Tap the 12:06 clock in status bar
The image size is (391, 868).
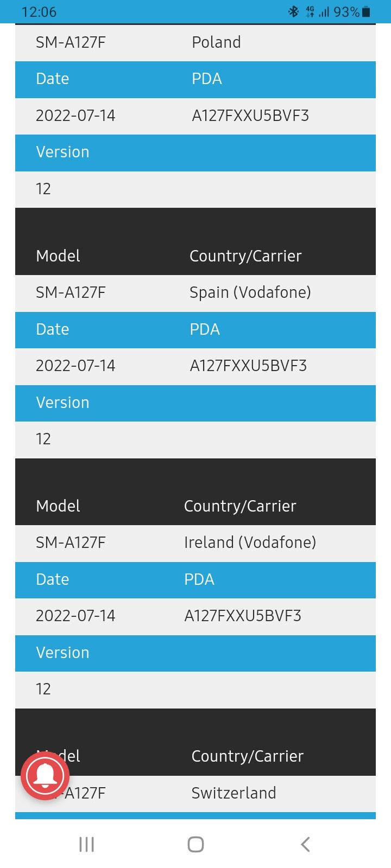(39, 12)
